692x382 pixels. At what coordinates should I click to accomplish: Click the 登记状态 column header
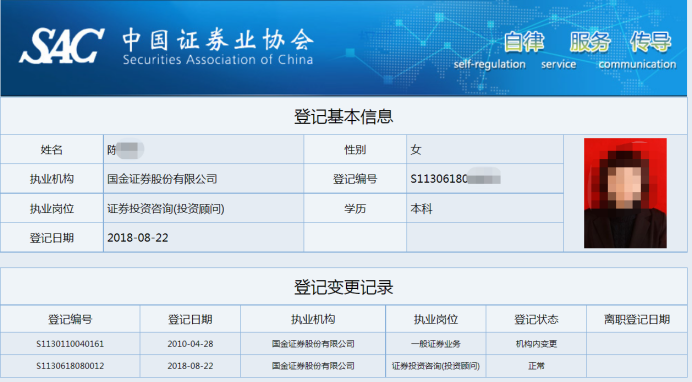tap(536, 319)
